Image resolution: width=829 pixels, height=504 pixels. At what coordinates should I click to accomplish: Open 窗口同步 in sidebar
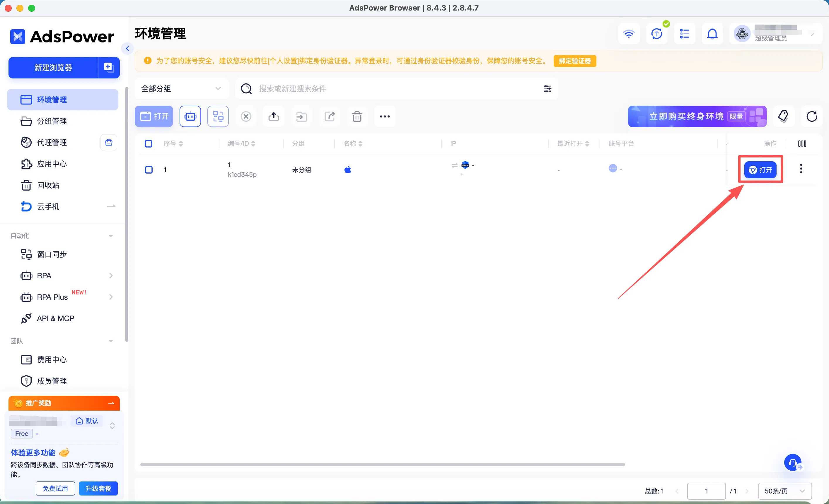tap(63, 255)
